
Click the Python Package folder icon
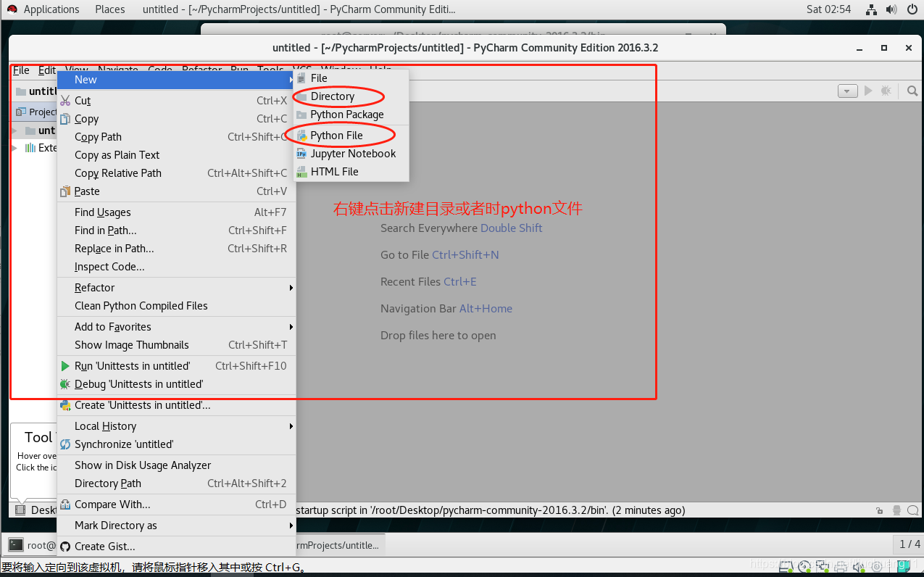(301, 115)
